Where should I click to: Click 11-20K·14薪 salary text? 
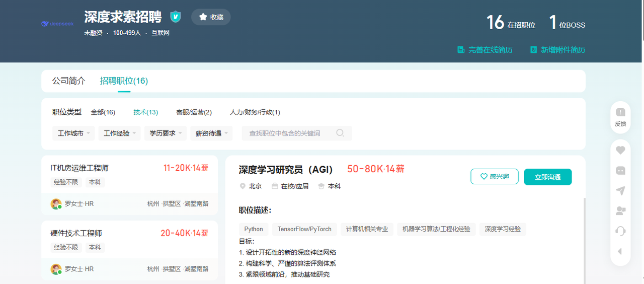pos(186,168)
